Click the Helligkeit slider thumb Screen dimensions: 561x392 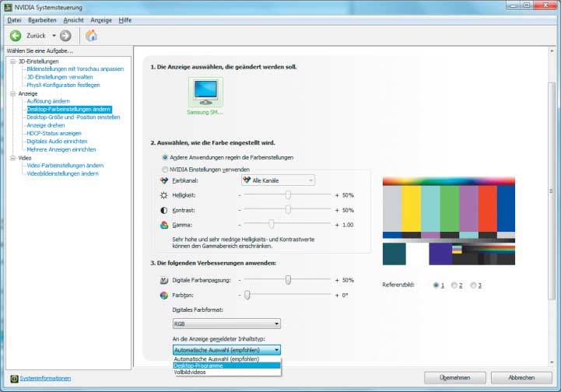(288, 195)
